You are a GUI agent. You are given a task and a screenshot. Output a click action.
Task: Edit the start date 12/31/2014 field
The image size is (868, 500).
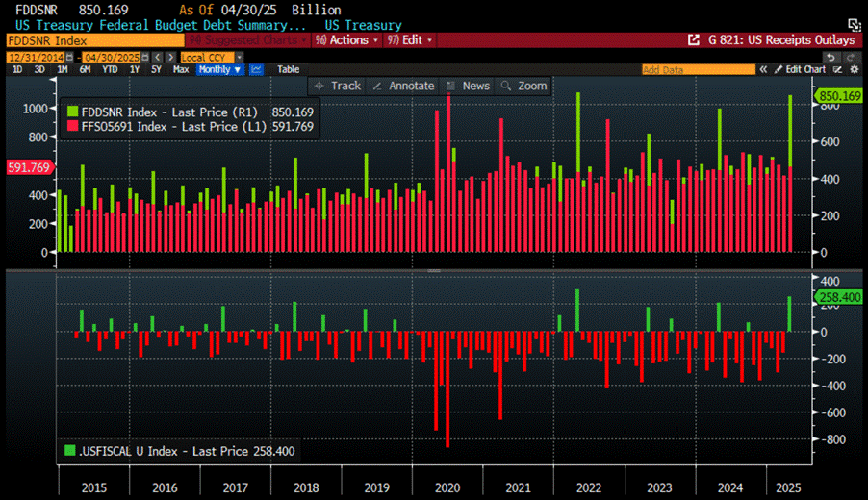click(36, 58)
